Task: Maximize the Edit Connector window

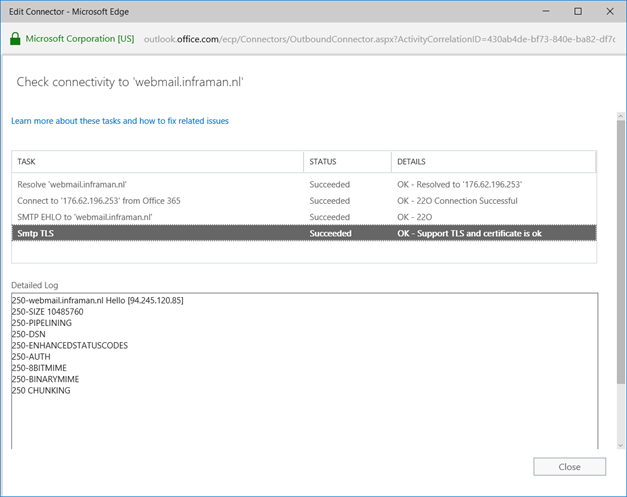Action: pos(578,12)
